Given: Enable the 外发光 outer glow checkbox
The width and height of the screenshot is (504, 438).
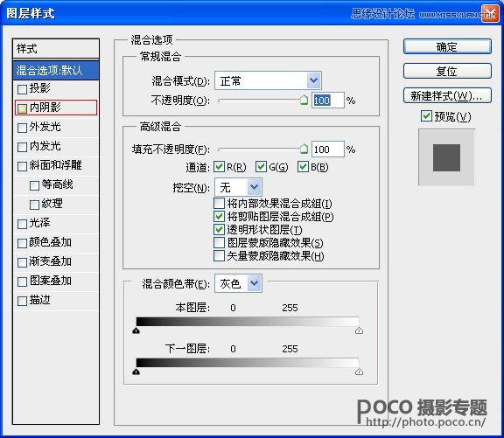Looking at the screenshot, I should pyautogui.click(x=22, y=128).
